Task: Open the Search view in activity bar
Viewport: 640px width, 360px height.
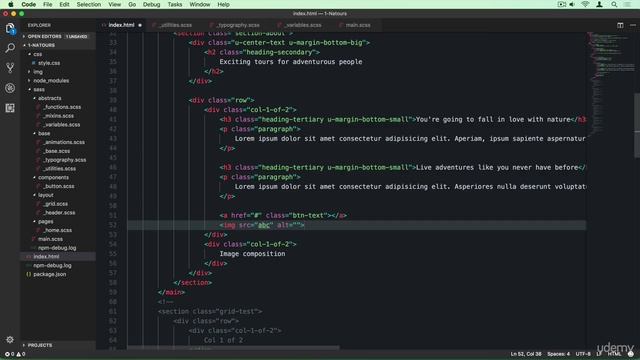Action: (10, 48)
